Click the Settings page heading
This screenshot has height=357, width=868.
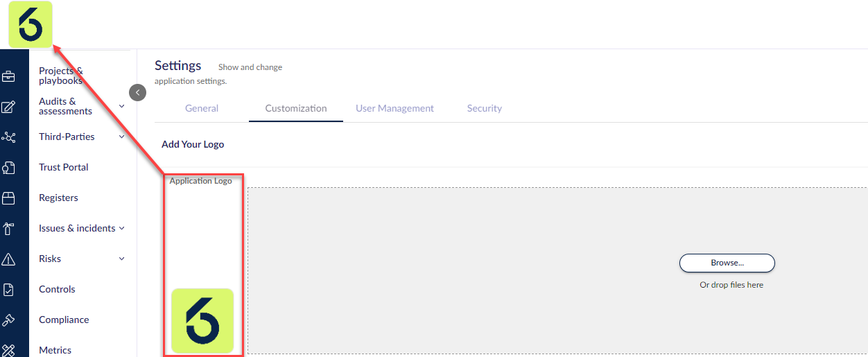click(x=178, y=65)
